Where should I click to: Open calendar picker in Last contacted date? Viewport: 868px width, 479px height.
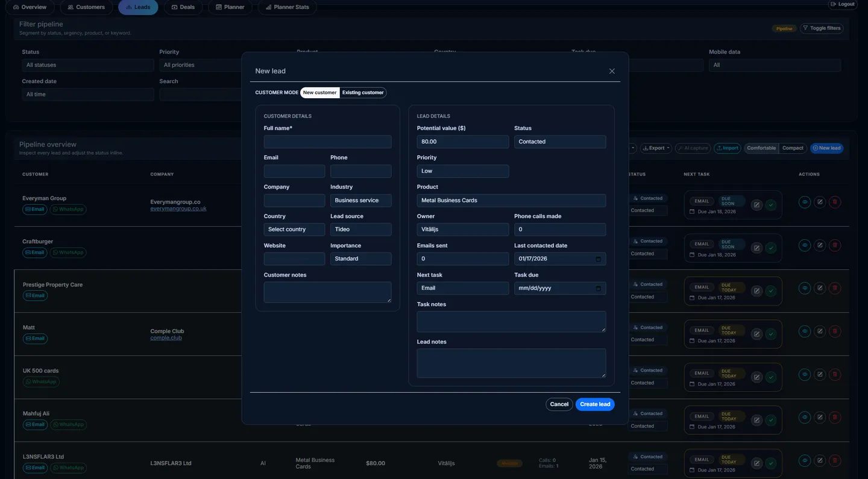click(x=598, y=258)
